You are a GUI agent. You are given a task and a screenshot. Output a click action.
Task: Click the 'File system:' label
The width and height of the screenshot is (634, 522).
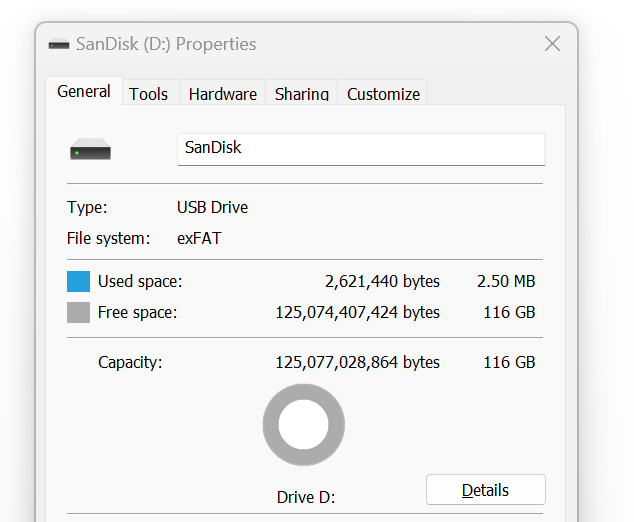(108, 239)
